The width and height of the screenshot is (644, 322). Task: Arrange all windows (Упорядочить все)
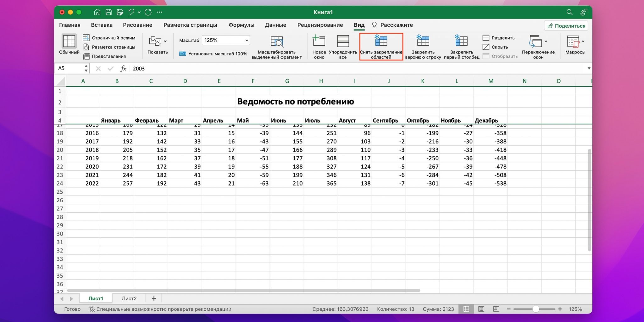click(x=343, y=41)
